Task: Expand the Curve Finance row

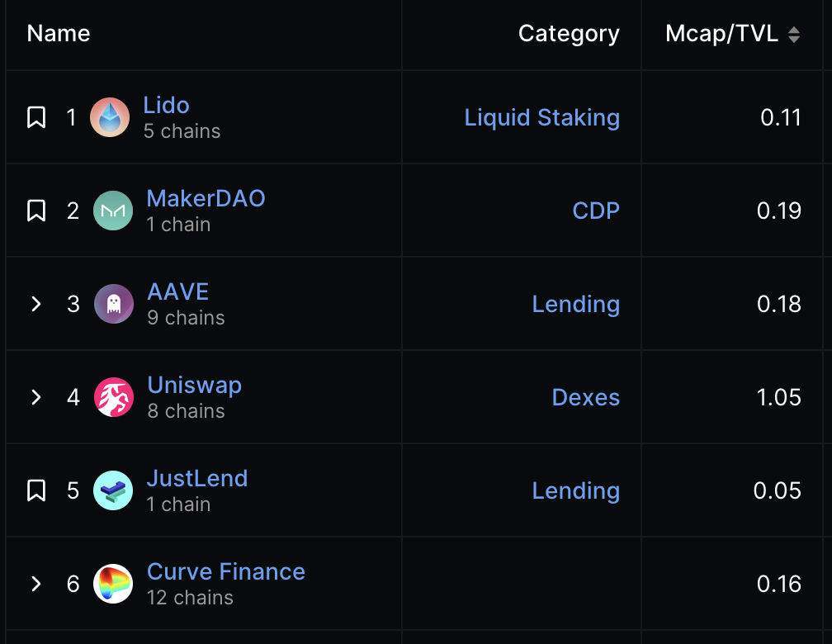Action: tap(36, 584)
